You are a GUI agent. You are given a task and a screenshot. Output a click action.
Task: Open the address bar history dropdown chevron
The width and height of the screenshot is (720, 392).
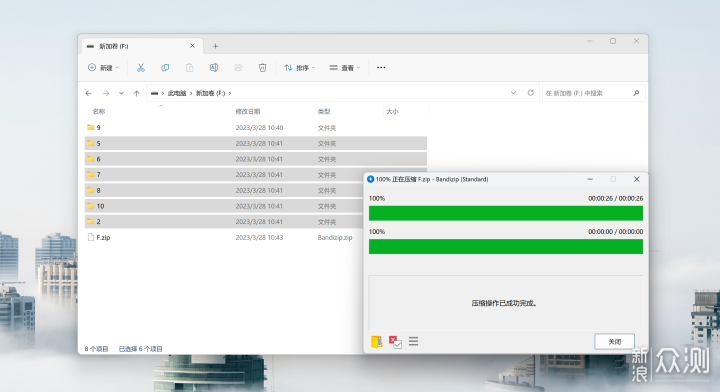[513, 93]
